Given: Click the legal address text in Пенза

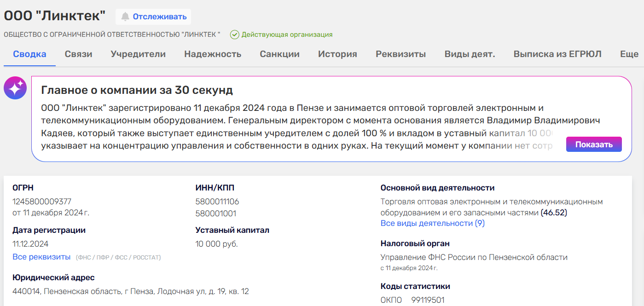Looking at the screenshot, I should click(131, 291).
